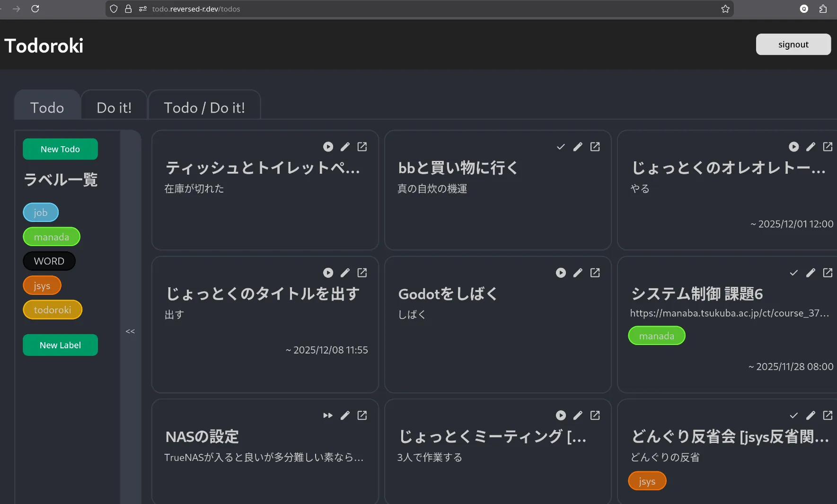Viewport: 837px width, 504px height.
Task: Mark システム制御 課題6 complete
Action: (793, 273)
